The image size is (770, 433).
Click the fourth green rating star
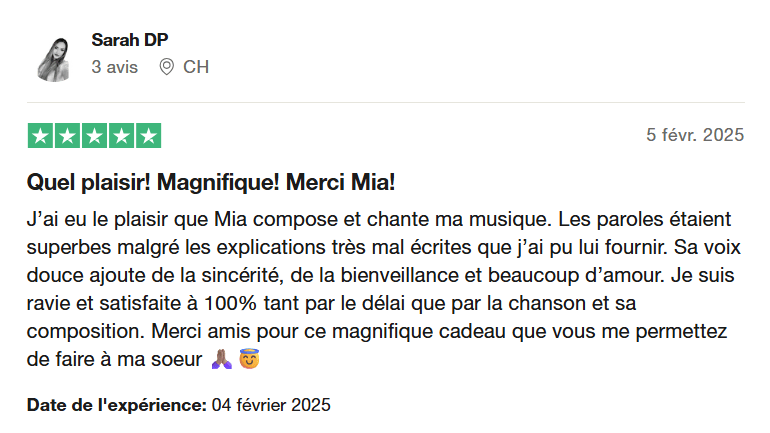click(121, 136)
